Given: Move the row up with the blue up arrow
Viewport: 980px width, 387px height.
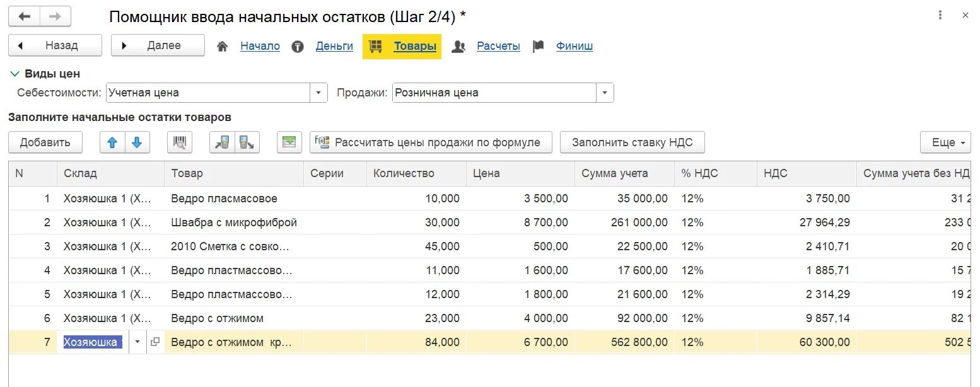Looking at the screenshot, I should [113, 142].
